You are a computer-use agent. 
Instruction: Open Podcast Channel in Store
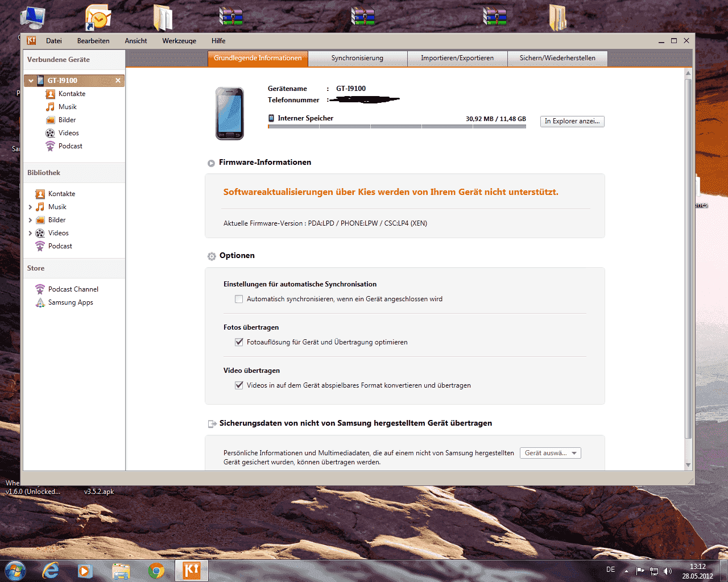pos(67,289)
